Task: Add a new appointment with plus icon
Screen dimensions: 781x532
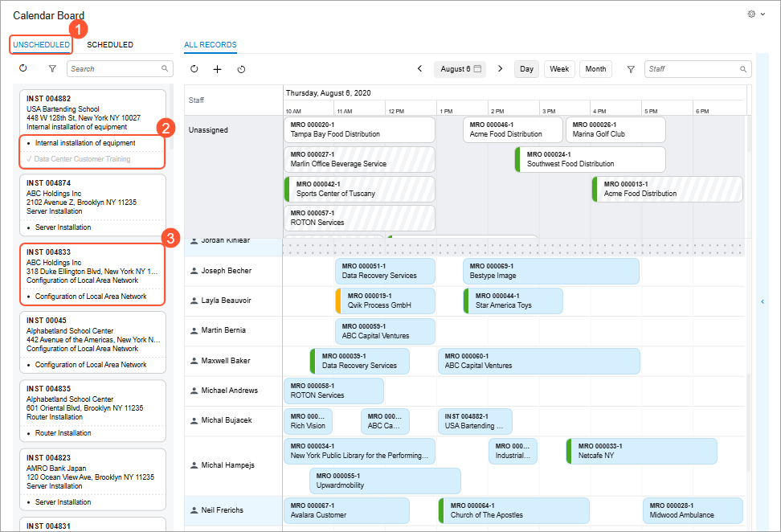Action: [x=217, y=69]
